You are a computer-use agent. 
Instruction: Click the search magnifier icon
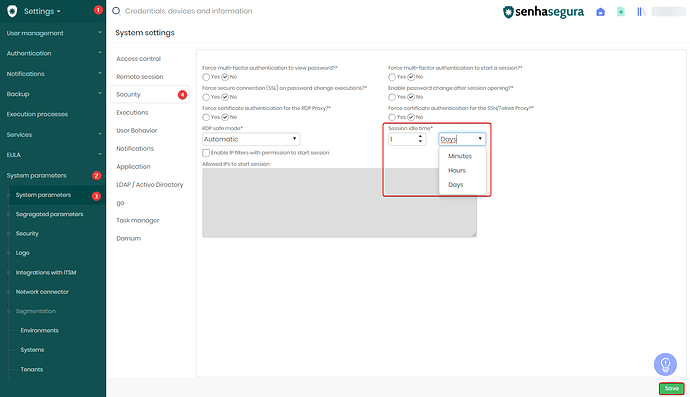[116, 11]
